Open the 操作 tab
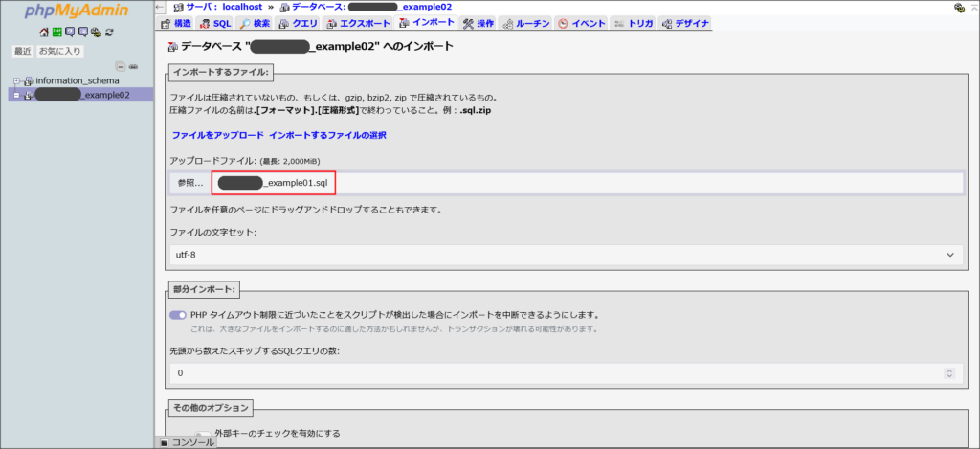Image resolution: width=980 pixels, height=449 pixels. click(479, 24)
